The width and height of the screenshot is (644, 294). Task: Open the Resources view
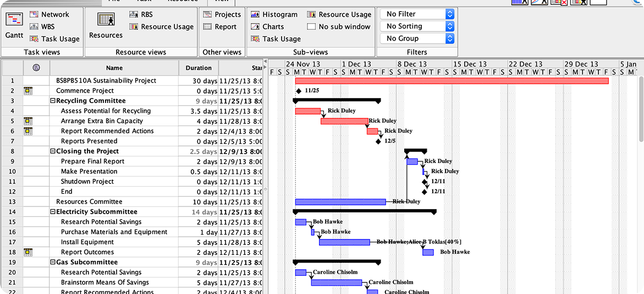click(x=106, y=26)
